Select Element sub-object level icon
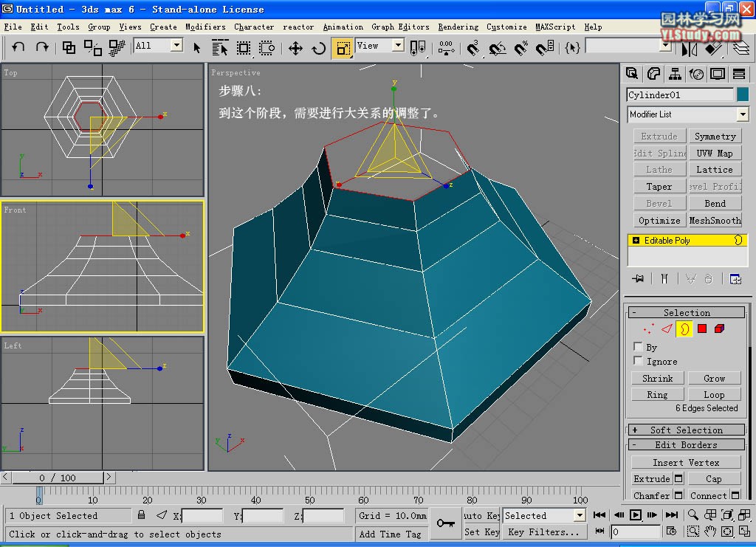Screen dimensions: 756x547 click(719, 328)
